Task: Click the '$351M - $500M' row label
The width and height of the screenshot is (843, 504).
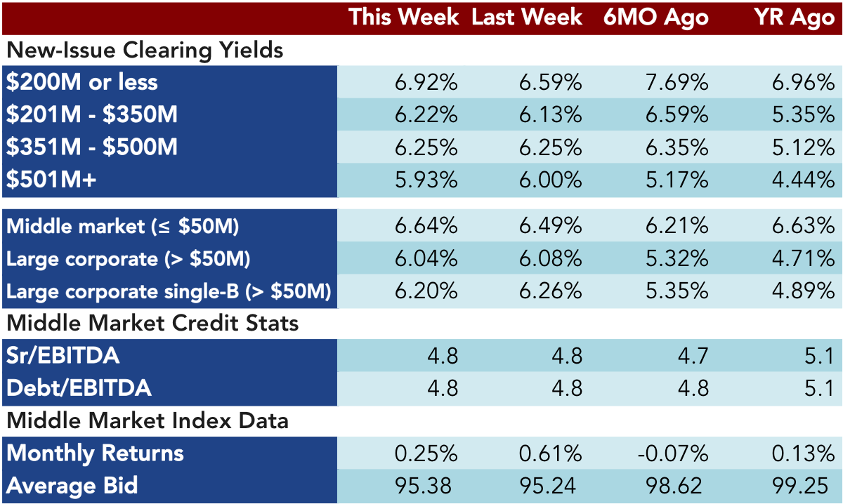Action: (x=91, y=147)
